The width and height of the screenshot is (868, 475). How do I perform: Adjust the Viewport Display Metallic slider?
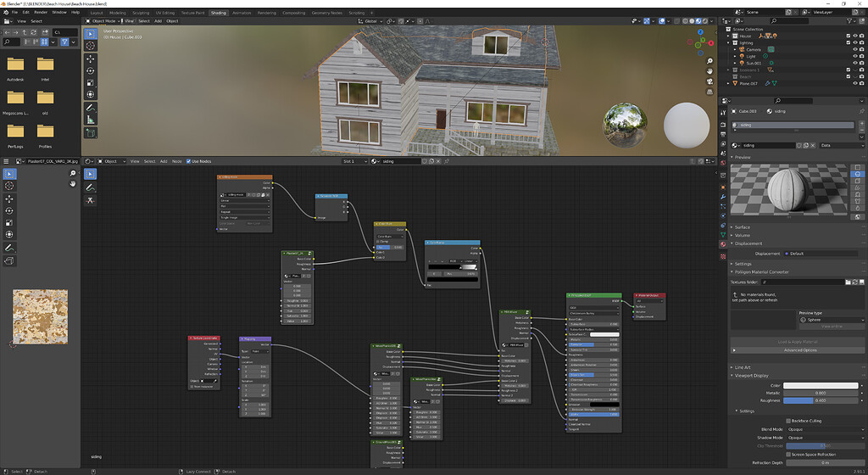[821, 393]
